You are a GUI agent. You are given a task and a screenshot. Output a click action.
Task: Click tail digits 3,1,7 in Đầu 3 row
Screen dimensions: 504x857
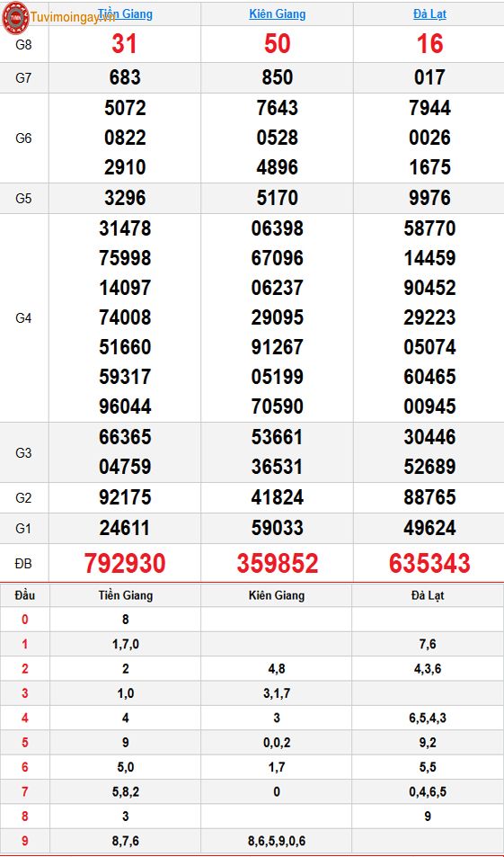(277, 693)
